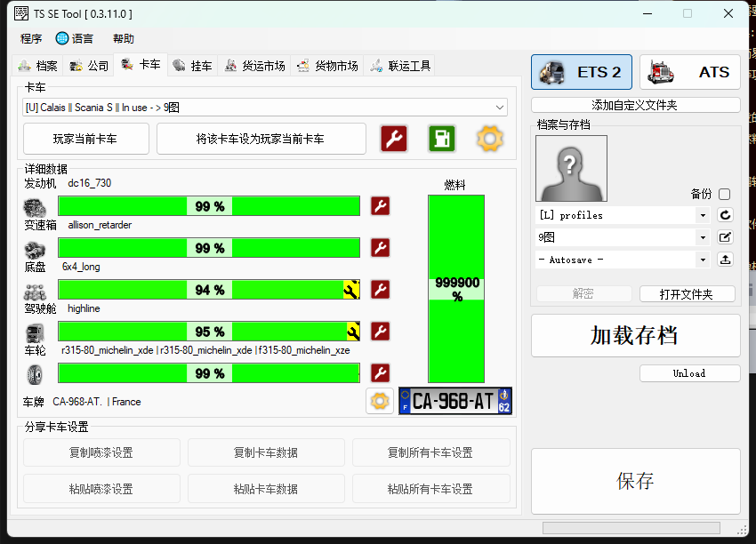756x544 pixels.
Task: Open the [L] profiles dropdown
Action: 703,215
